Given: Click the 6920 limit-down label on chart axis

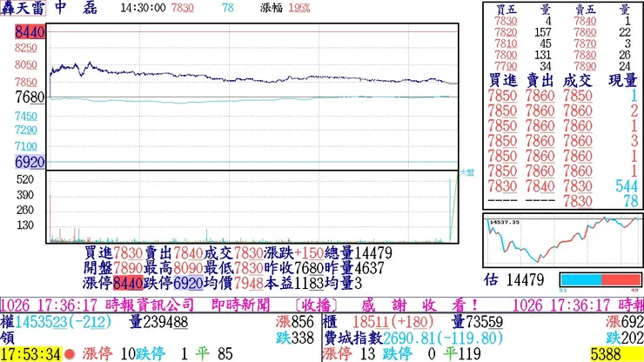Looking at the screenshot, I should point(30,162).
